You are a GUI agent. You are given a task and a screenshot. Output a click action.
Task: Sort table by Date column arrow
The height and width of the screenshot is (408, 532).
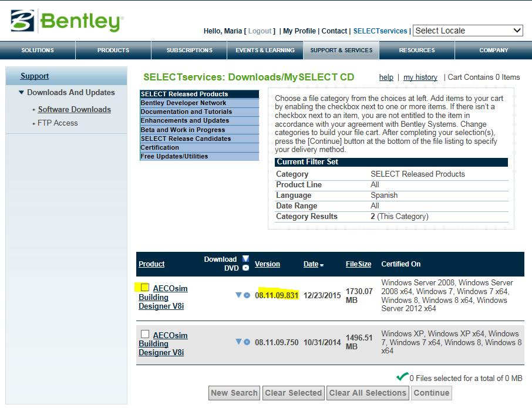coord(322,265)
